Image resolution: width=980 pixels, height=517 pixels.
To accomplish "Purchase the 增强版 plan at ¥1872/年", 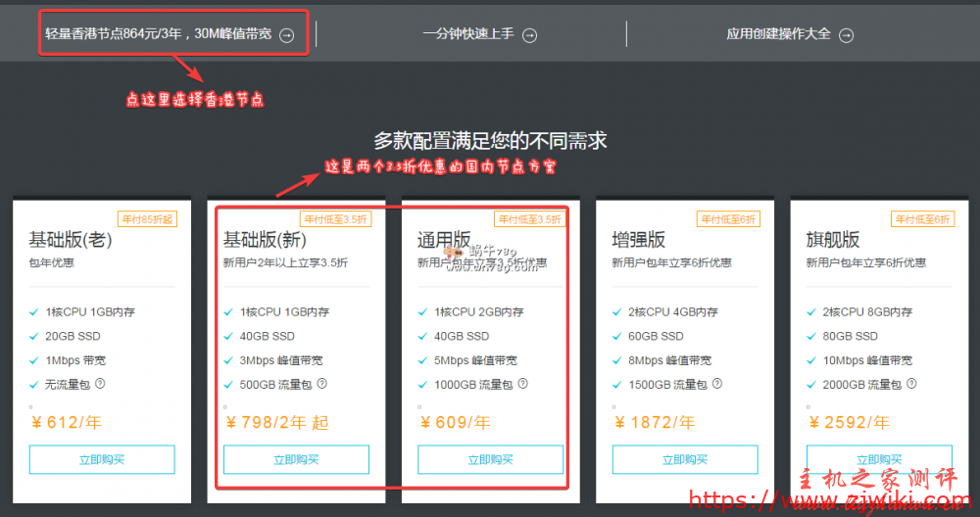I will (685, 459).
